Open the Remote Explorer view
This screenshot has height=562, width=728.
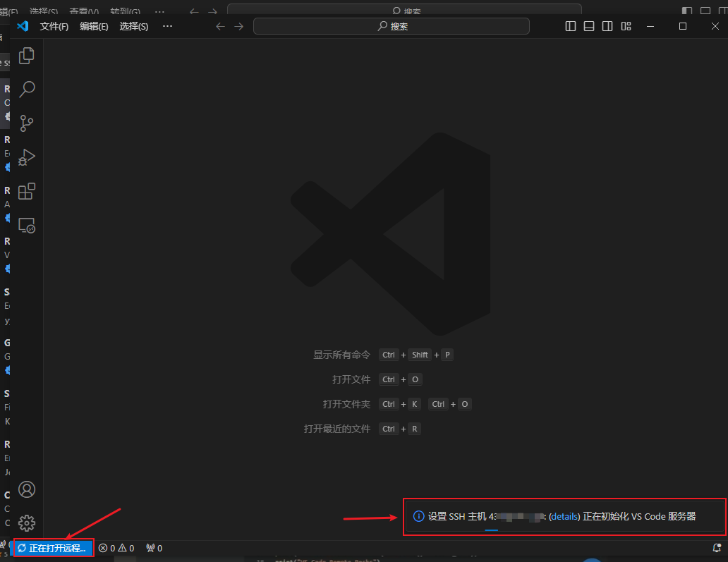(27, 226)
